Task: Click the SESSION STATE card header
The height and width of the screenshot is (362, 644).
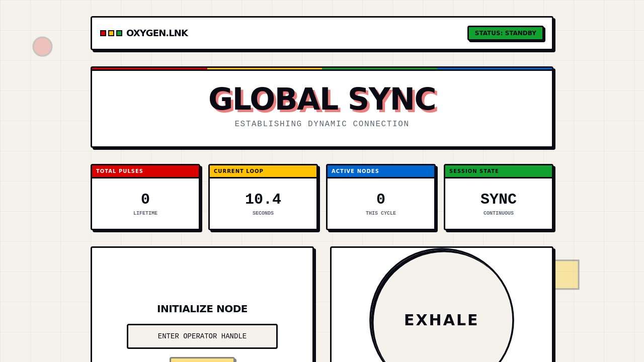Action: click(499, 171)
